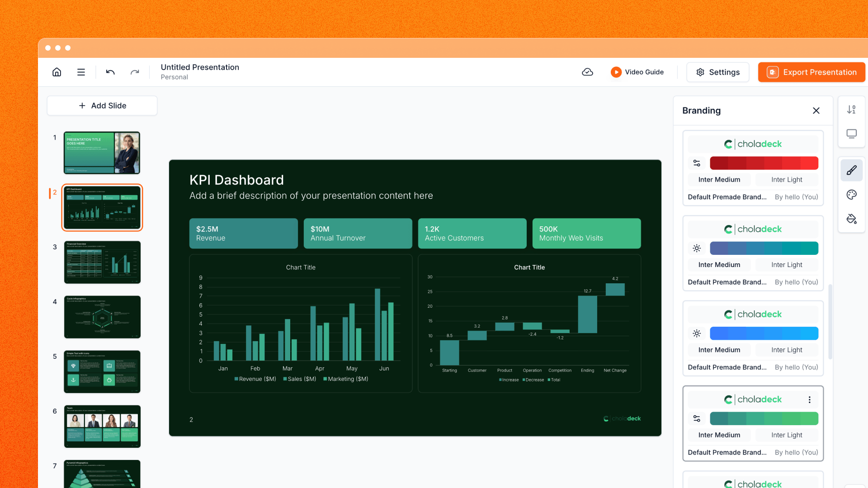Click the monitor icon in right sidebar

pos(852,134)
